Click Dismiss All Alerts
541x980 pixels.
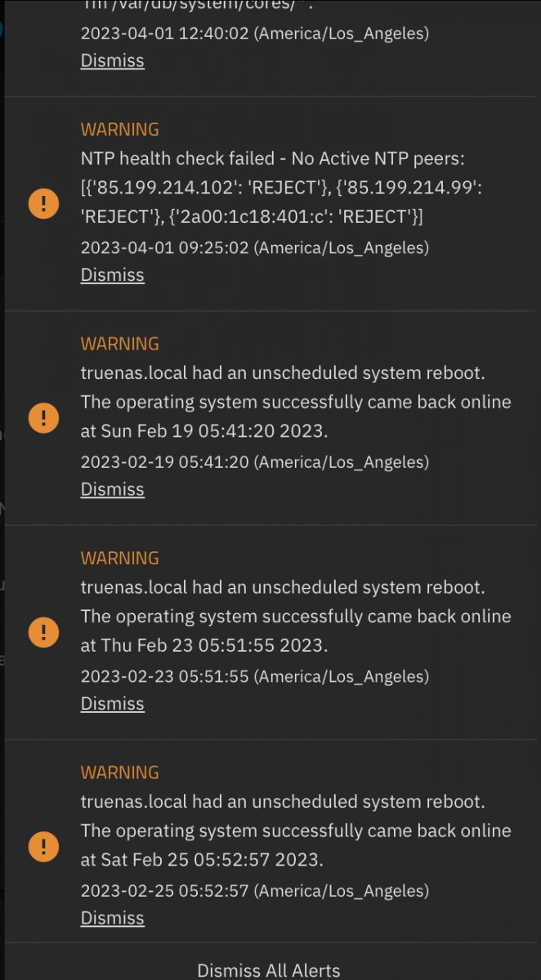coord(269,970)
